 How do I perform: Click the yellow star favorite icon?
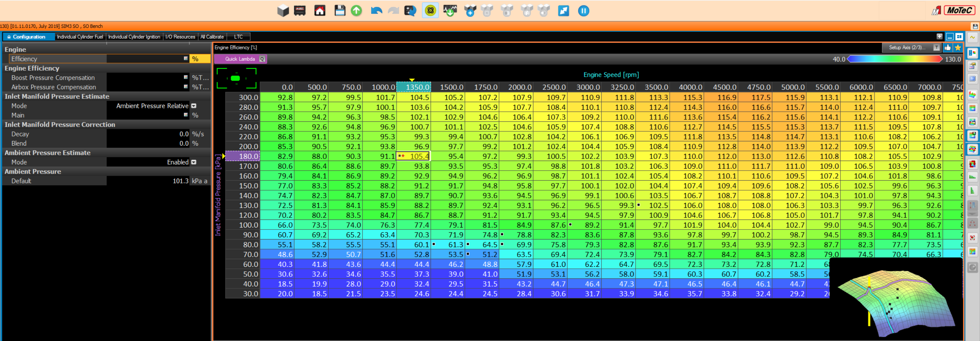coord(958,47)
